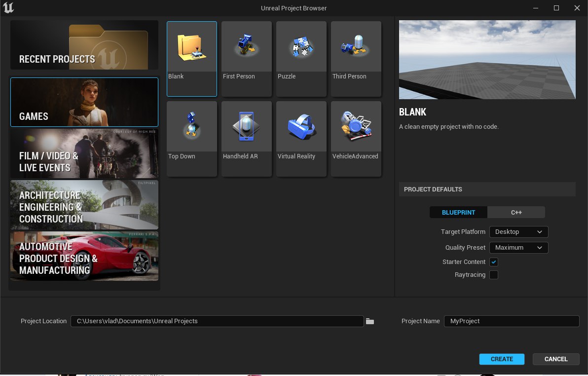Enable the Raytracing checkbox
This screenshot has height=376, width=588.
494,275
